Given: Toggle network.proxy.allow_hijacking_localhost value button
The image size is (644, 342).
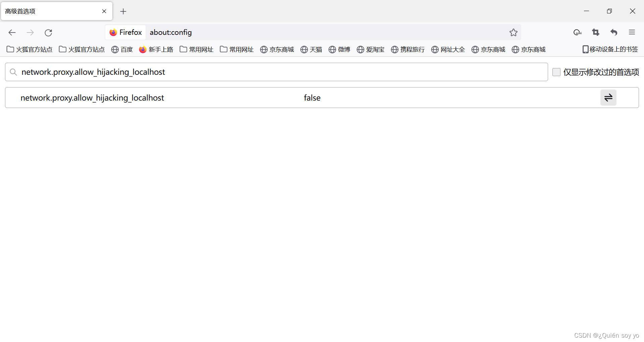Looking at the screenshot, I should point(608,98).
